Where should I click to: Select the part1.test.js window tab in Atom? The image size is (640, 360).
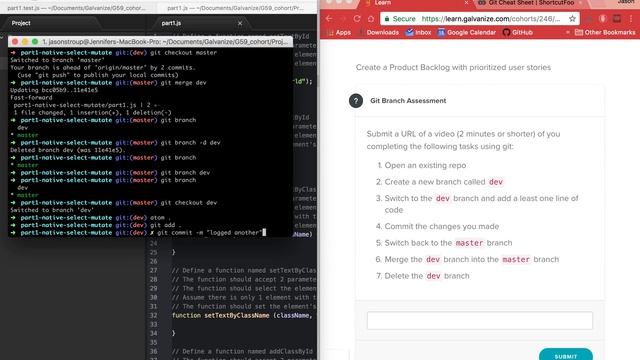click(78, 8)
